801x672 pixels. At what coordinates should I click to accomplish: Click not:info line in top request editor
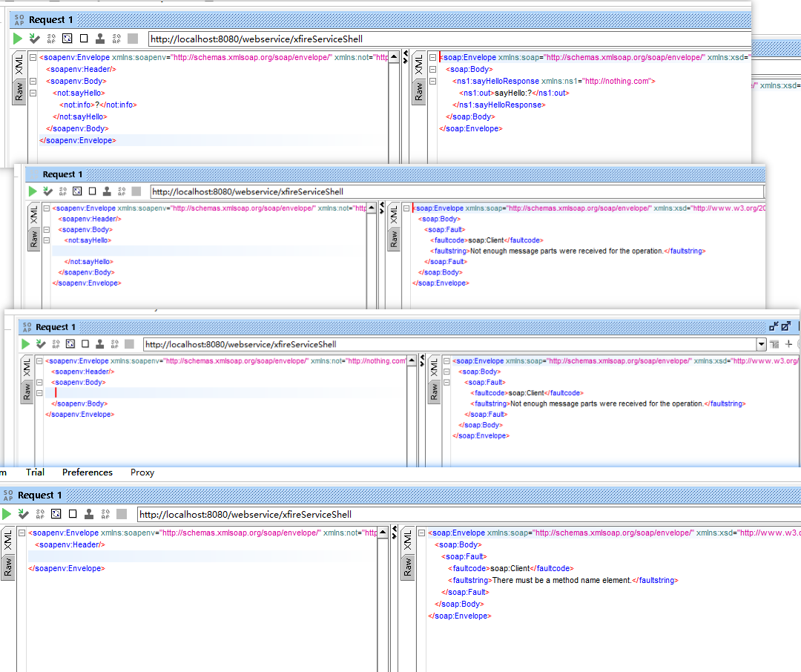click(x=98, y=105)
